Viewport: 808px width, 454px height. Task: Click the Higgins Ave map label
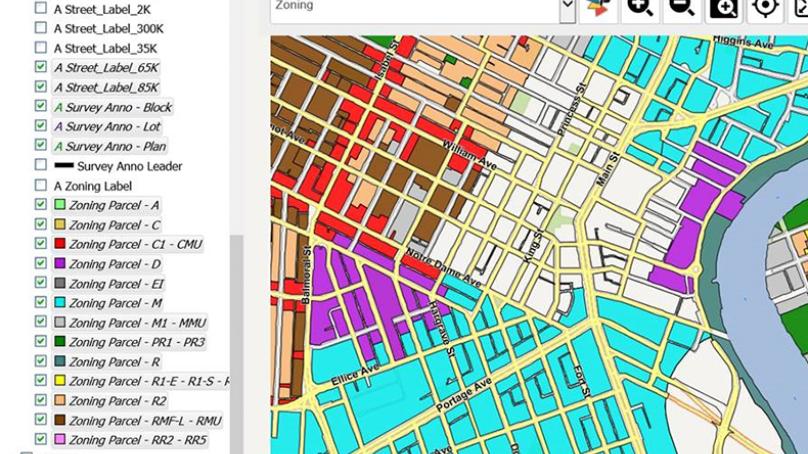(744, 42)
